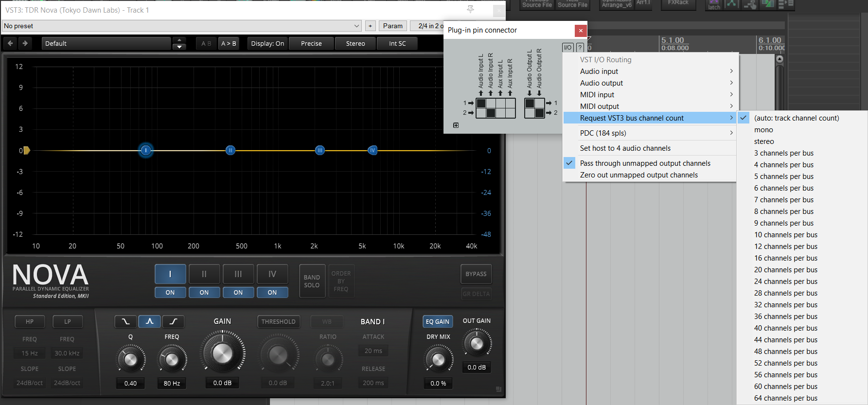Select (auto: track channel count) option

(x=802, y=118)
